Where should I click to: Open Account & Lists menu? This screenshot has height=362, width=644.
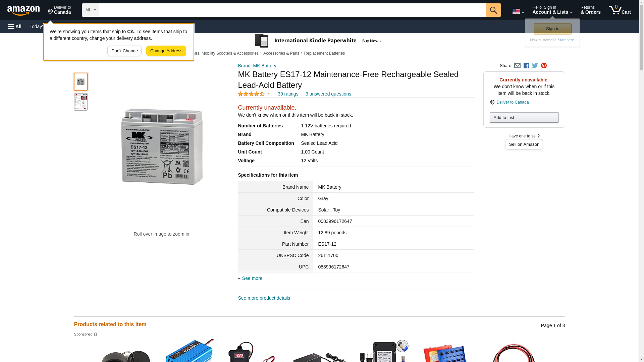tap(552, 10)
